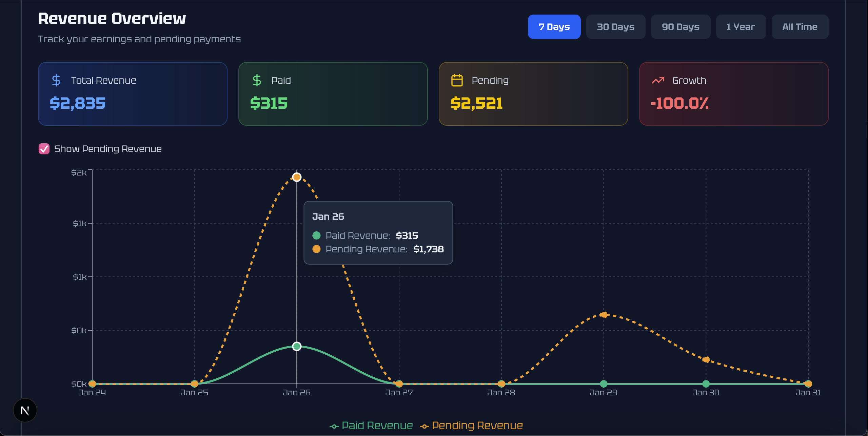The image size is (868, 436).
Task: Show All Time revenue range
Action: point(800,27)
